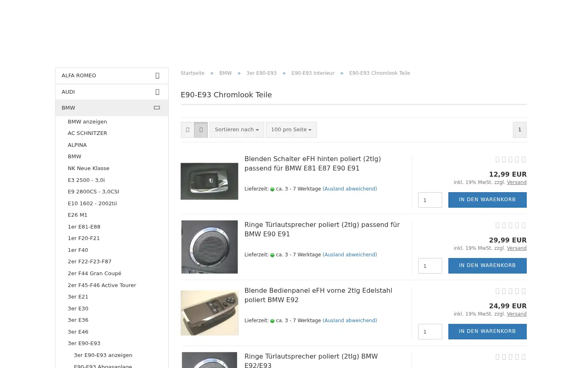Collapse the BMW category icon

tap(157, 108)
